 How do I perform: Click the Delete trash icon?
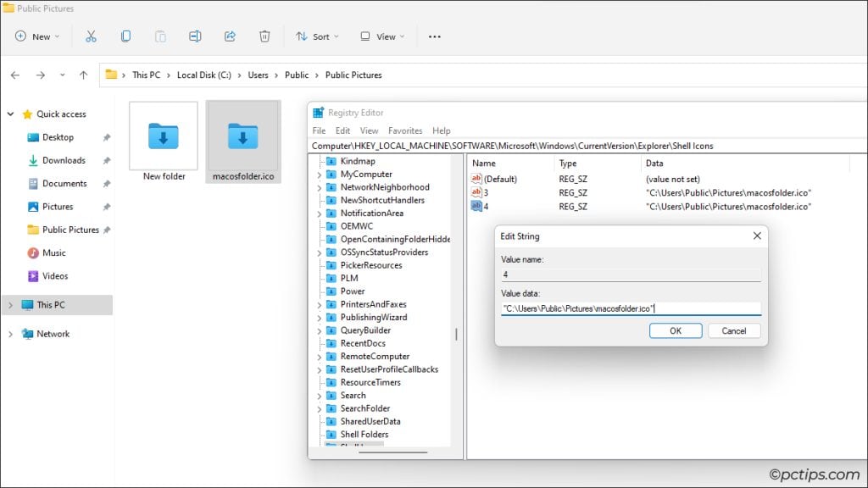coord(264,36)
